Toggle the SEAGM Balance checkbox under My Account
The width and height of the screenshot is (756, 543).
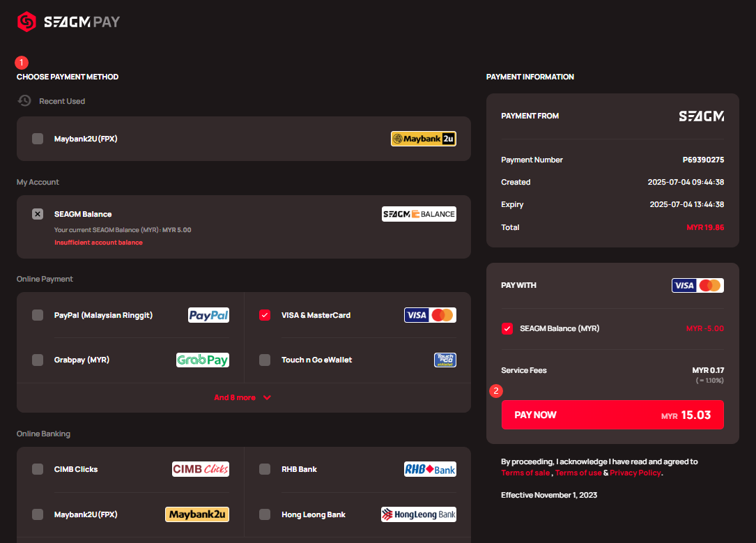pos(38,214)
